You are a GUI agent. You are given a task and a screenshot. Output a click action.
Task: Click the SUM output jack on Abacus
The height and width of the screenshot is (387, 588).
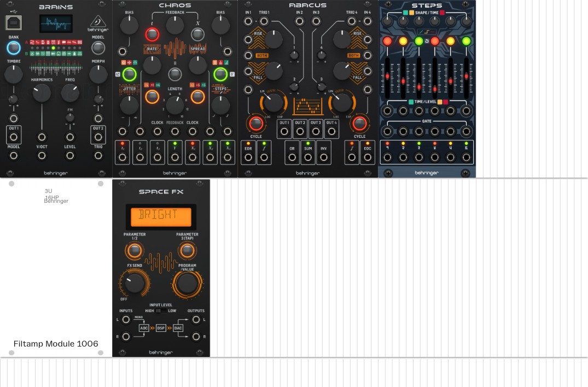(308, 158)
